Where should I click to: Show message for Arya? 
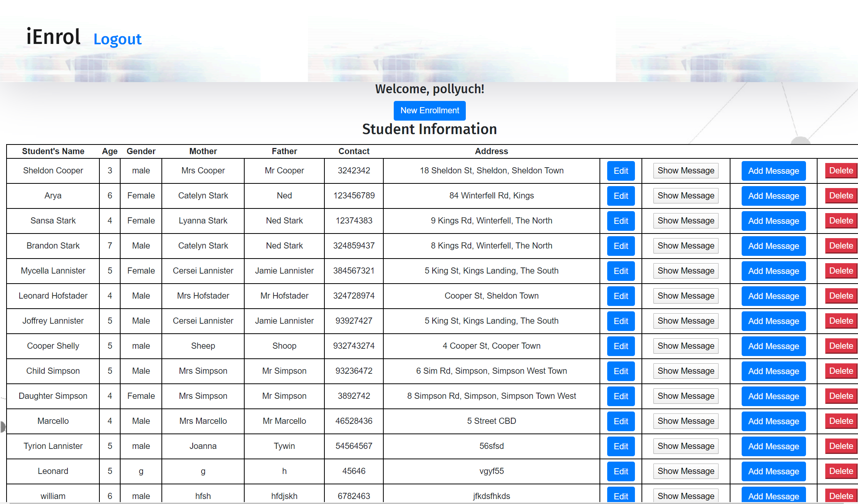pyautogui.click(x=685, y=196)
